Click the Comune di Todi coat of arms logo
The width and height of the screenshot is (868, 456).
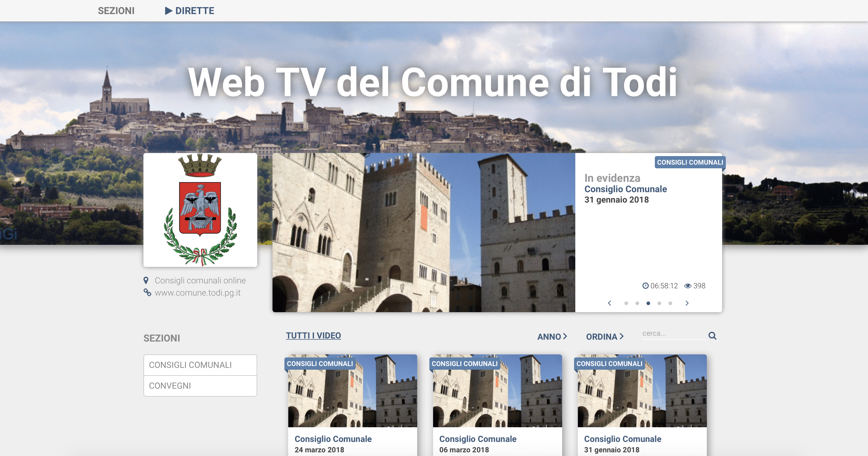200,209
